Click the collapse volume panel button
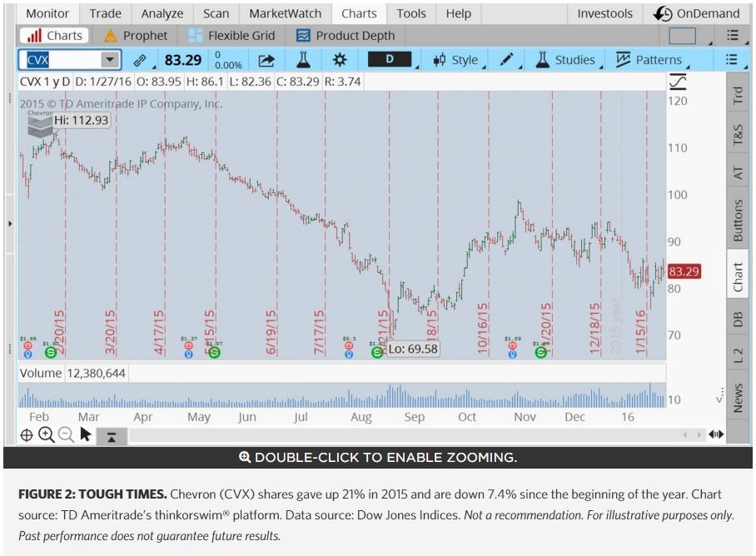This screenshot has width=756, height=556. coord(112,437)
